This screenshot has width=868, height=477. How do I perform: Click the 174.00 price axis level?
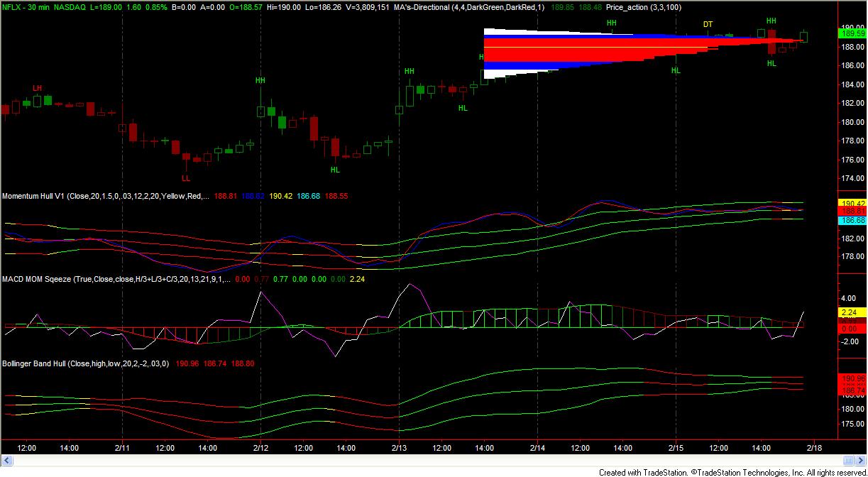click(852, 179)
